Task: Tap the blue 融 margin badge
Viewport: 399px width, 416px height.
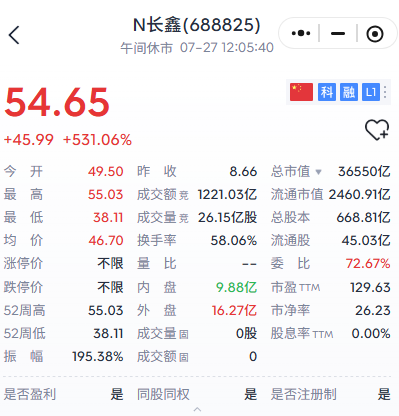Action: (349, 92)
